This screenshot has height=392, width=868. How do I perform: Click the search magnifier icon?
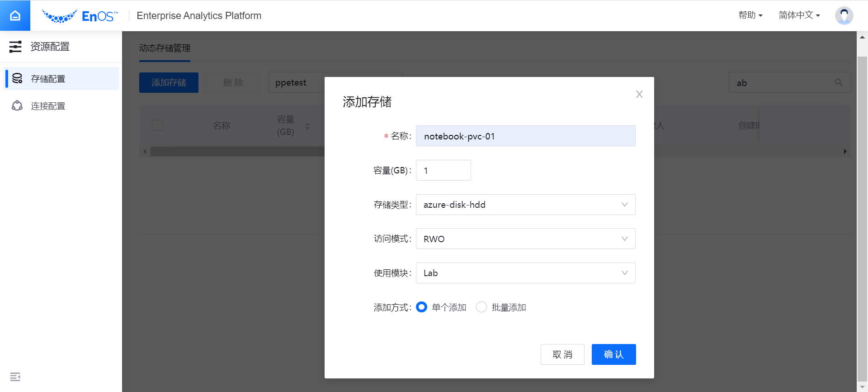click(839, 82)
